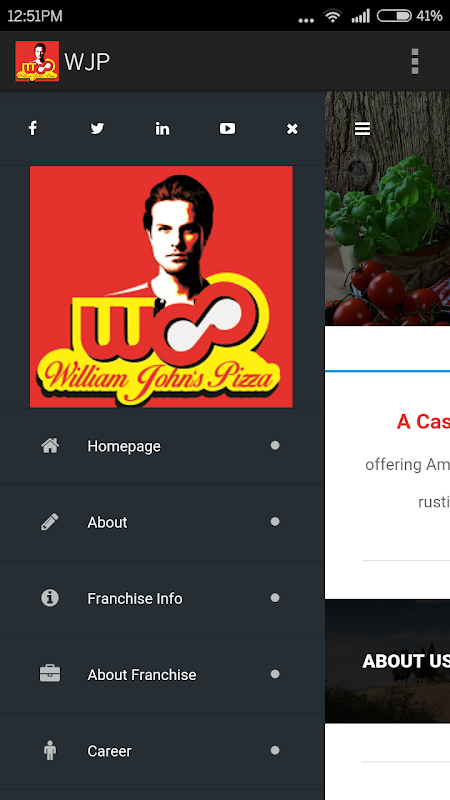Tap the William John's Pizza logo image
The height and width of the screenshot is (800, 450).
pyautogui.click(x=161, y=287)
